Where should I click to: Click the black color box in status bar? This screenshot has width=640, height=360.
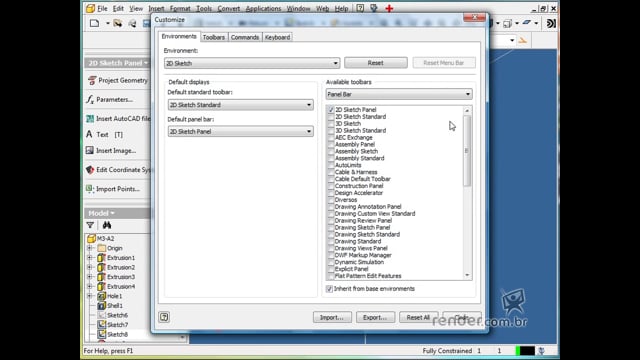click(x=527, y=351)
